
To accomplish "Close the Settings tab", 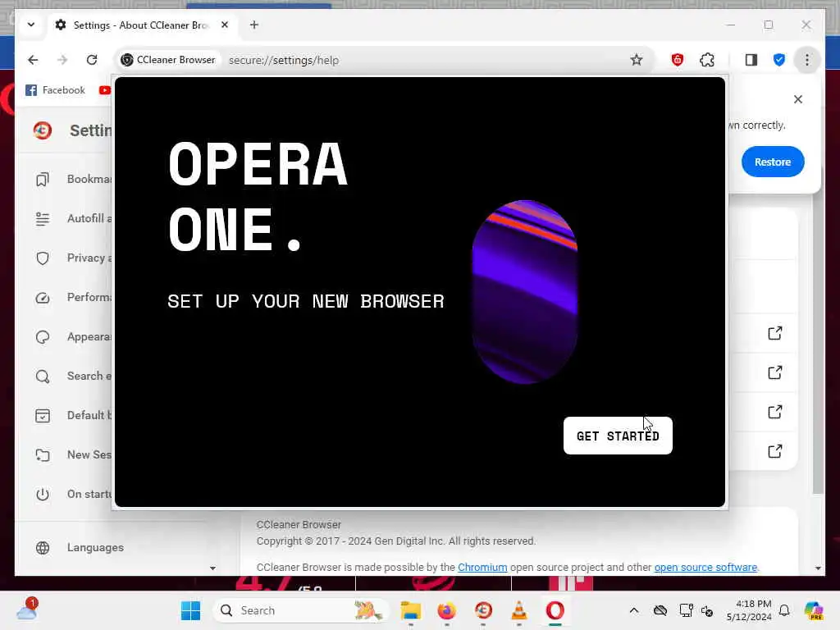I will 225,25.
